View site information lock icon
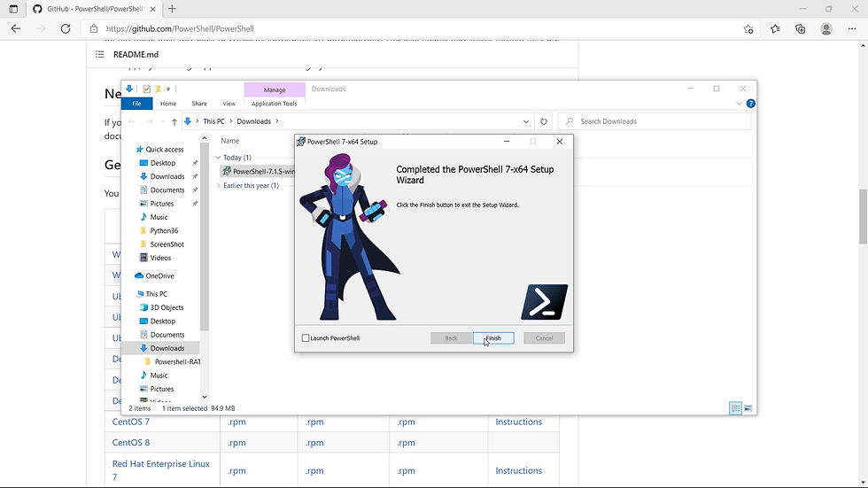This screenshot has width=868, height=488. (x=94, y=28)
